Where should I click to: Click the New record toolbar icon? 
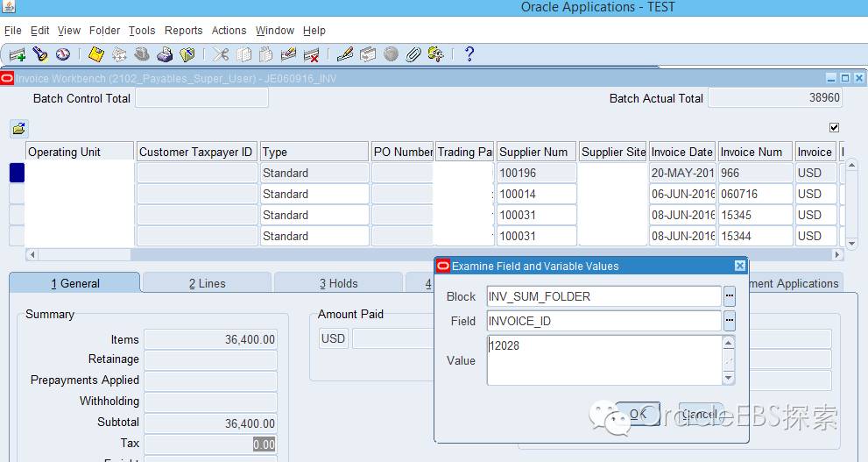point(18,54)
